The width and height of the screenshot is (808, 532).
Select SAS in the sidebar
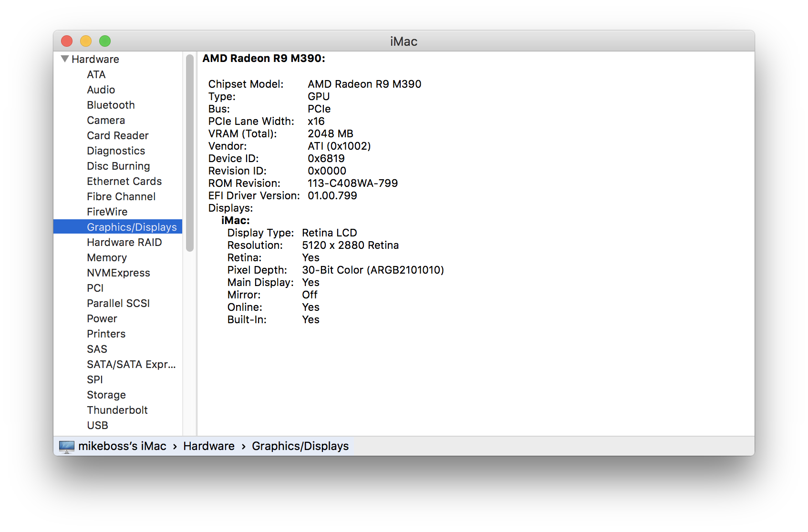[x=97, y=349]
